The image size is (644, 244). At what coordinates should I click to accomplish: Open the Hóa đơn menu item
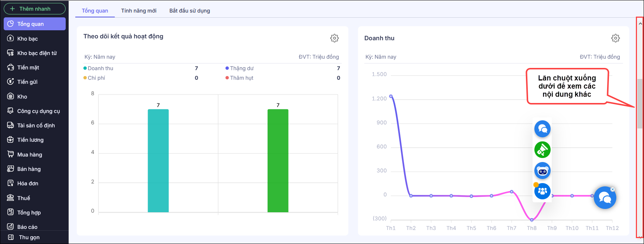[28, 183]
